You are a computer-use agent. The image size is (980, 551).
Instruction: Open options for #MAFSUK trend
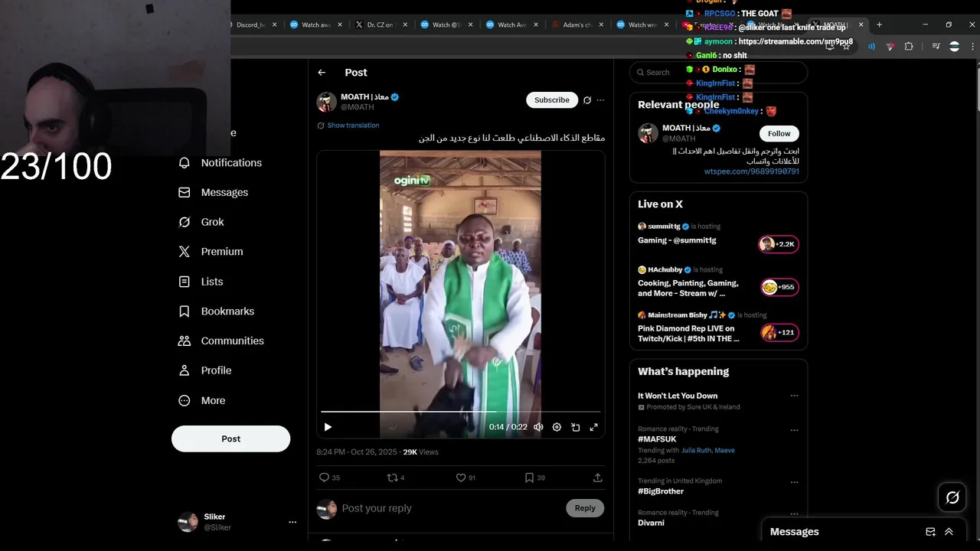tap(794, 430)
